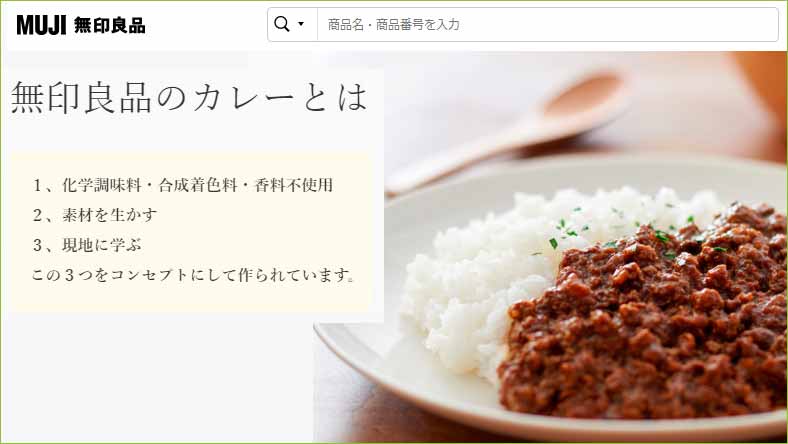
Task: Focus the 商品名・商品番号を入力 search field
Action: pos(548,24)
